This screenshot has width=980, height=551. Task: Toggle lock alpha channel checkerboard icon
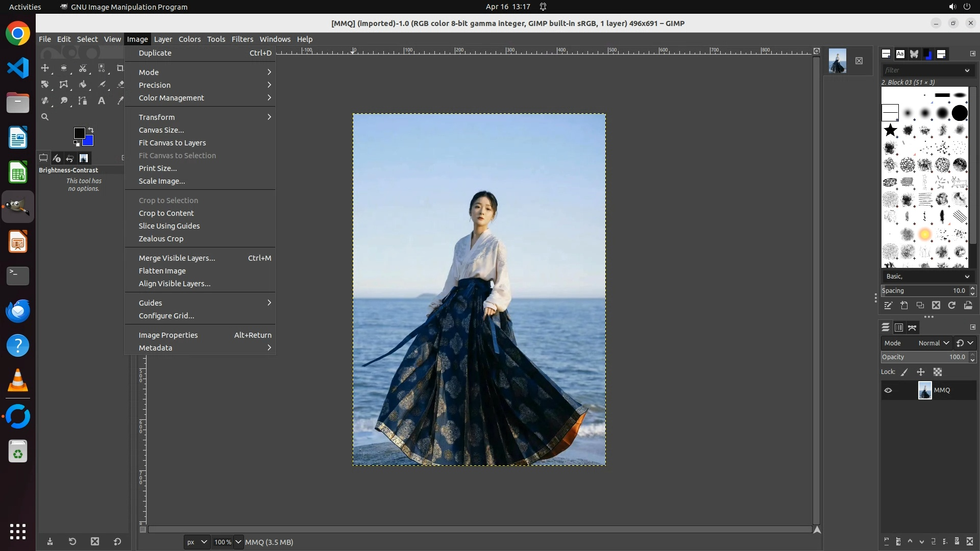[x=938, y=372]
